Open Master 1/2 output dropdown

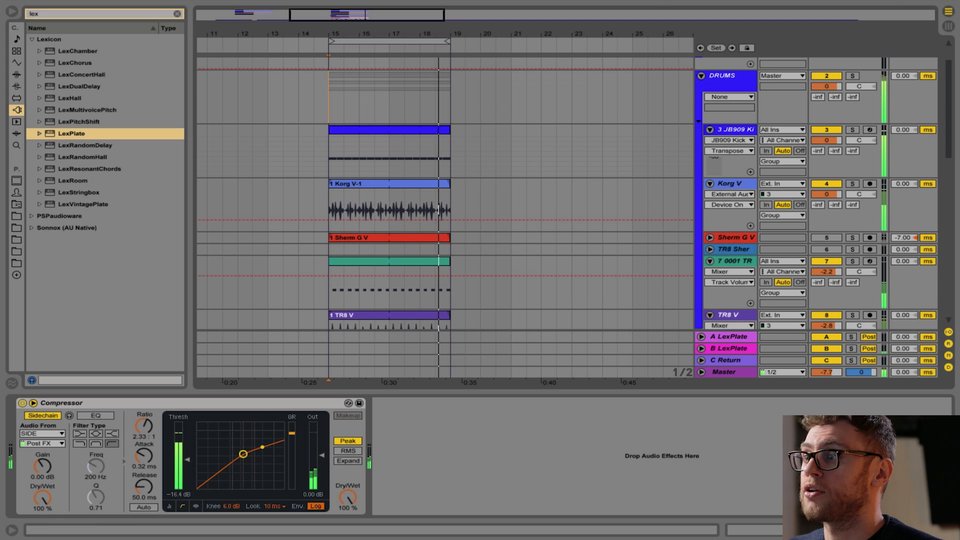782,372
